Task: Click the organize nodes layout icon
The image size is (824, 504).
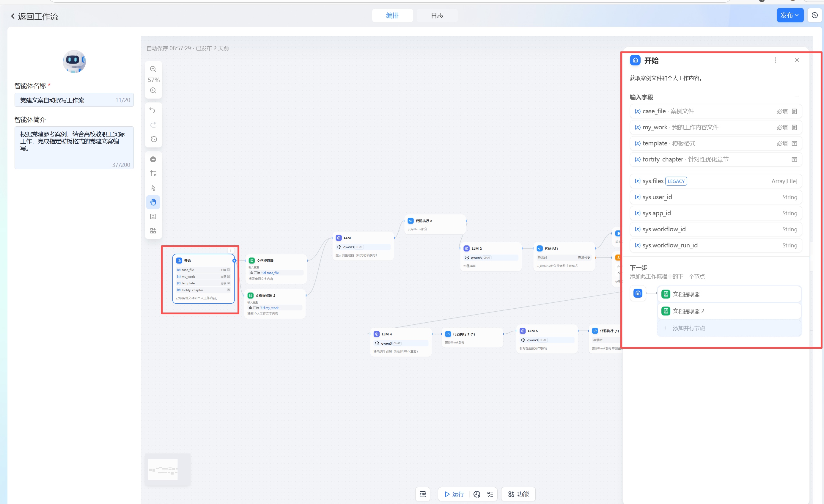Action: pyautogui.click(x=153, y=231)
